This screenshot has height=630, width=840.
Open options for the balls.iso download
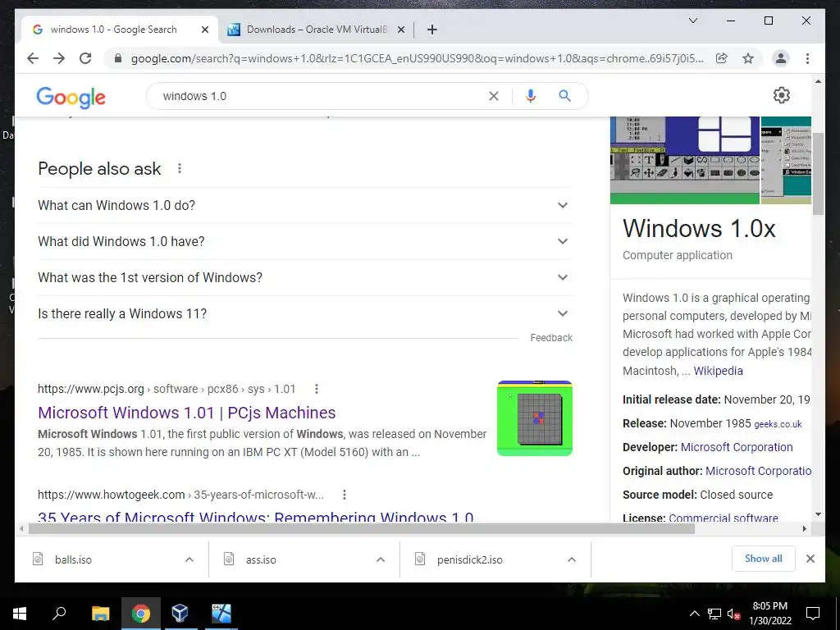pyautogui.click(x=189, y=559)
